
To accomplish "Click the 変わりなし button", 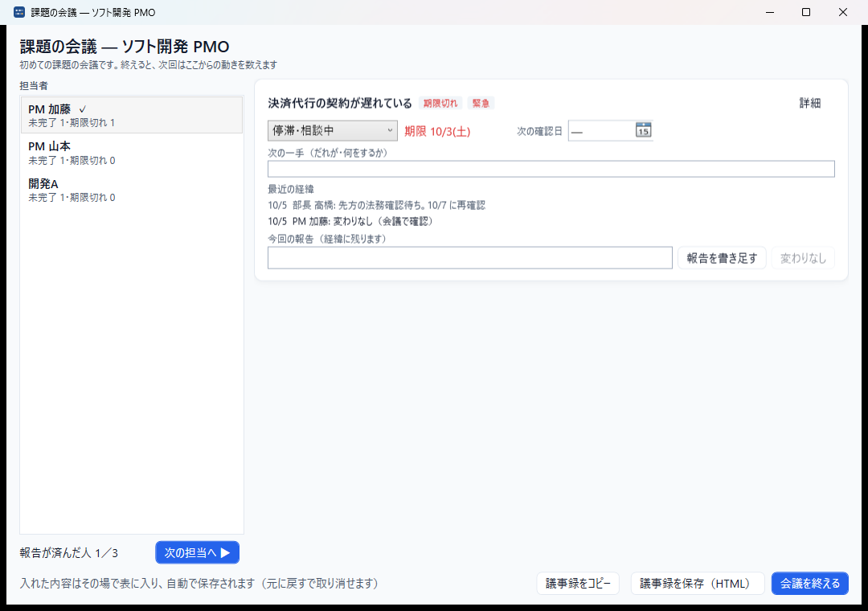I will click(803, 258).
